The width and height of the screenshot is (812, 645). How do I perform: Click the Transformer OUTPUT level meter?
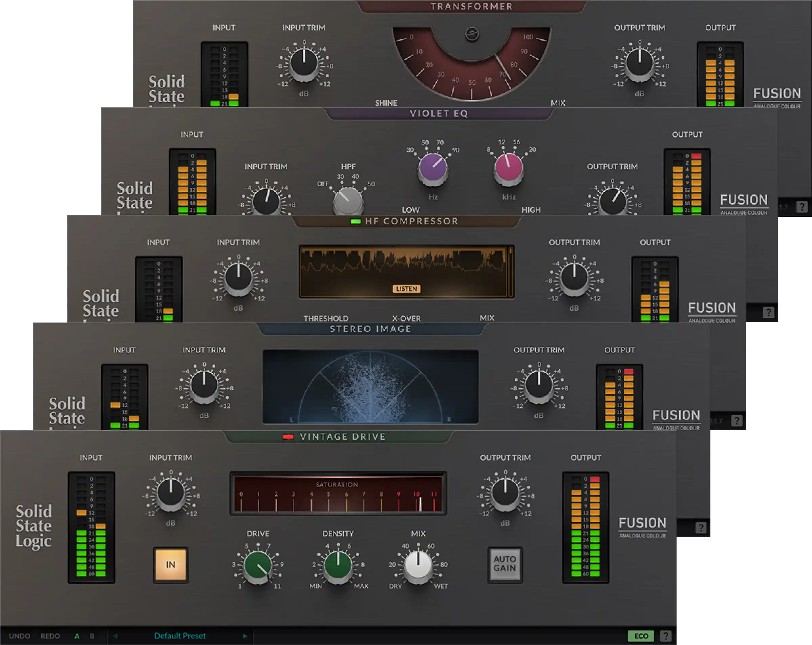(x=720, y=74)
